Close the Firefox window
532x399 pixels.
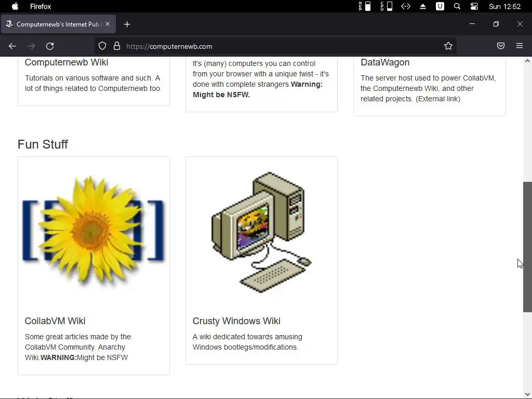520,24
